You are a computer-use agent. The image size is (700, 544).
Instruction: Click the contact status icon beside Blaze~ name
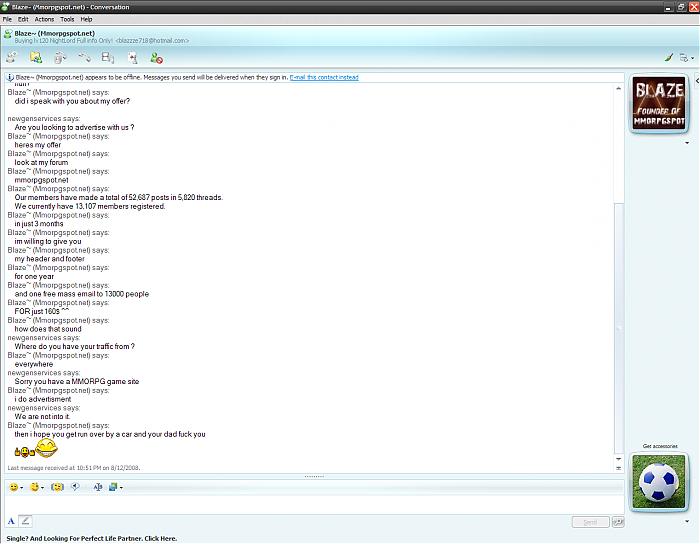coord(8,34)
